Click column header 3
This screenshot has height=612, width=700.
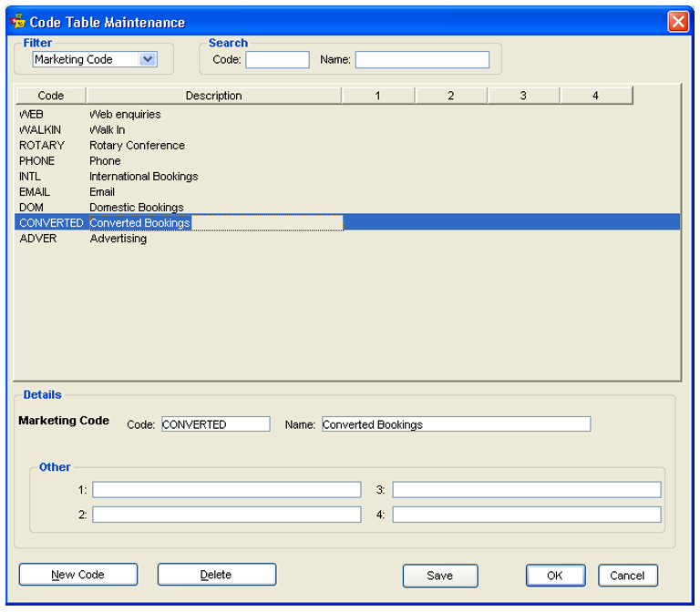(523, 96)
